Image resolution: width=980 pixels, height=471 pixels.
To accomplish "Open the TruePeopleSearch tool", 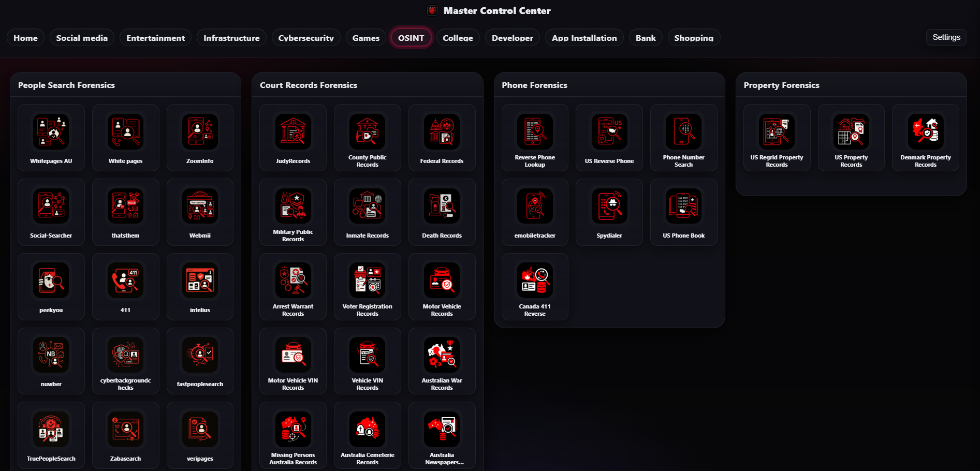I will 51,435.
